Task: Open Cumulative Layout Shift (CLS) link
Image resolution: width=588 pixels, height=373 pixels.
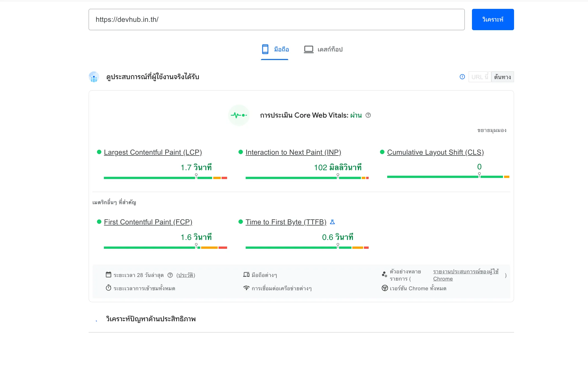Action: (x=435, y=152)
